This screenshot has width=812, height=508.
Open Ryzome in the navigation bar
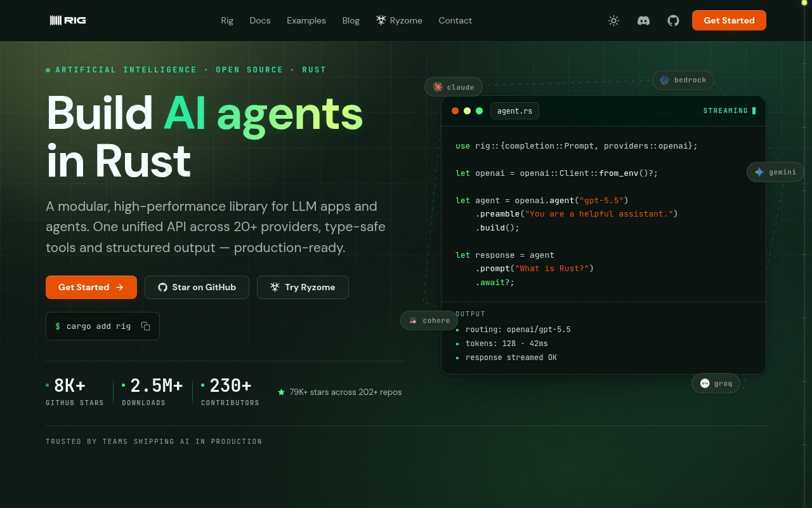[399, 20]
